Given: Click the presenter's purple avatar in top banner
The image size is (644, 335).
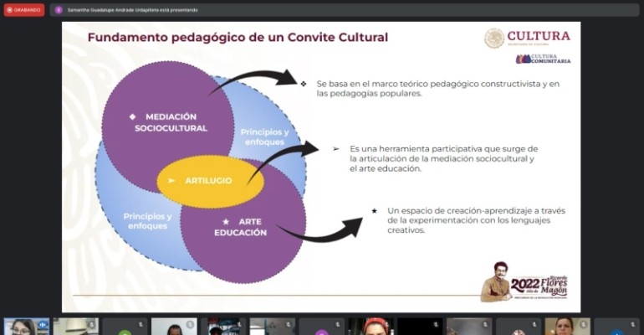Looking at the screenshot, I should pyautogui.click(x=59, y=10).
